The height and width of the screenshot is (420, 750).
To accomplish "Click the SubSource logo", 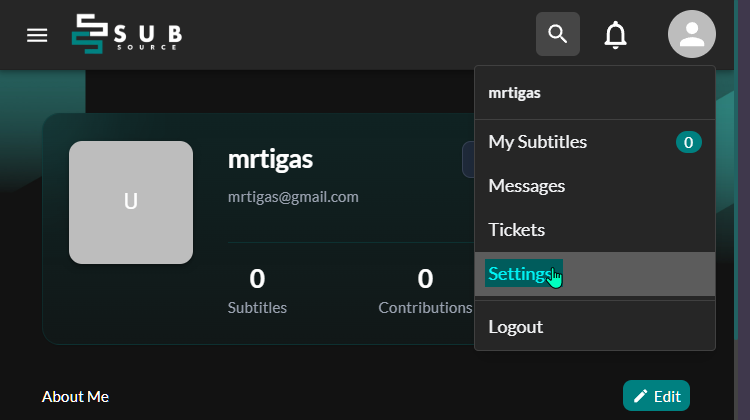I will [127, 34].
